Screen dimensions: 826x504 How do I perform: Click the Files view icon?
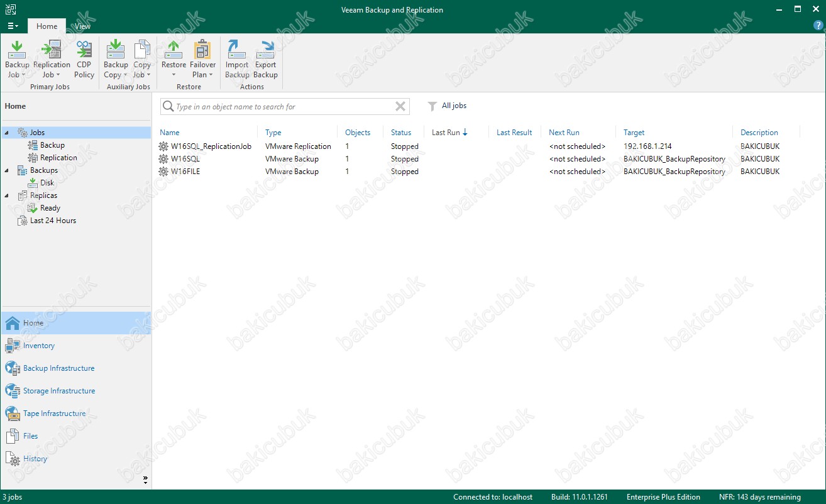(13, 436)
